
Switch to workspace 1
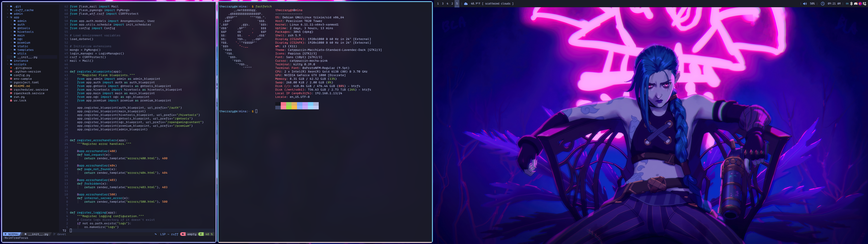(x=438, y=4)
